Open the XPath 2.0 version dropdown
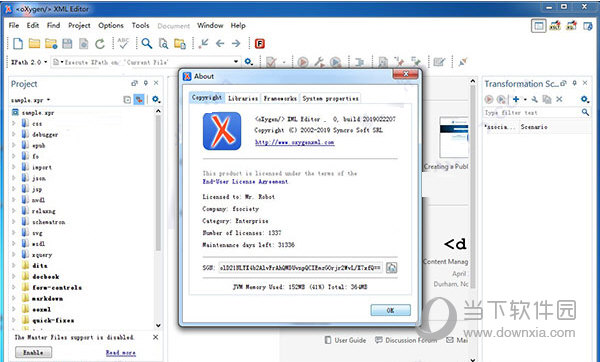The width and height of the screenshot is (600, 362). [x=29, y=62]
